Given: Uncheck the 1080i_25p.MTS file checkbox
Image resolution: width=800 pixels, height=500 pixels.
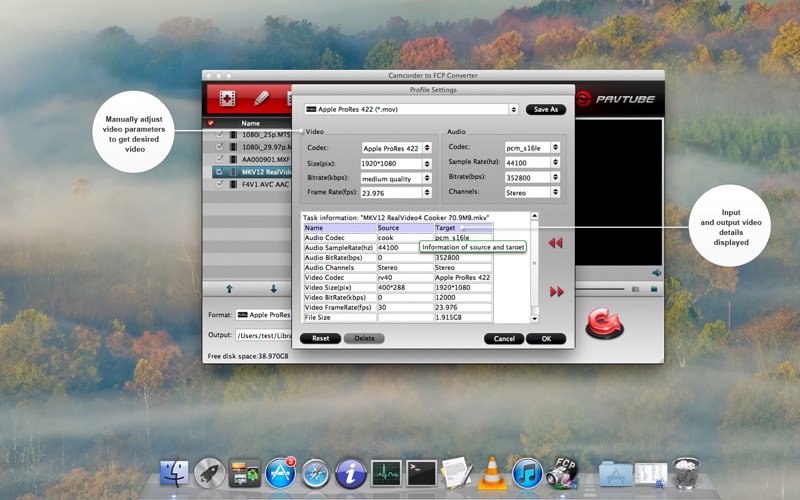Looking at the screenshot, I should point(219,135).
